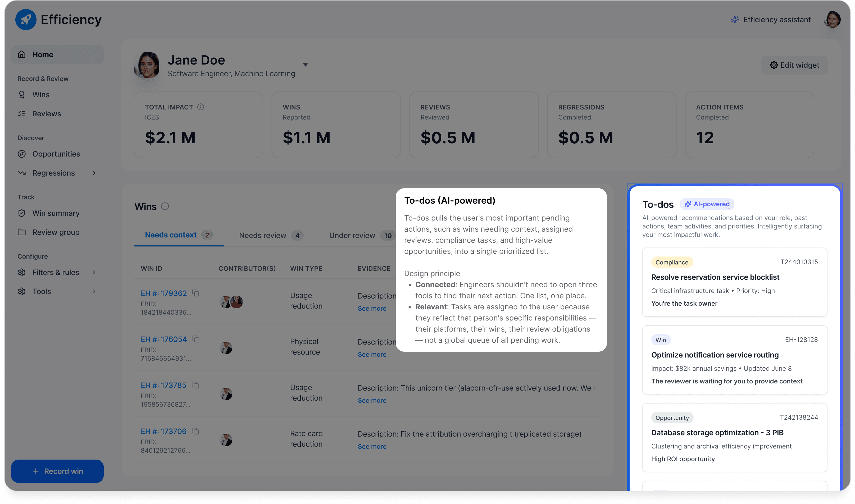Open win link EH #: 179362
Screen dimensions: 855x504
(164, 293)
